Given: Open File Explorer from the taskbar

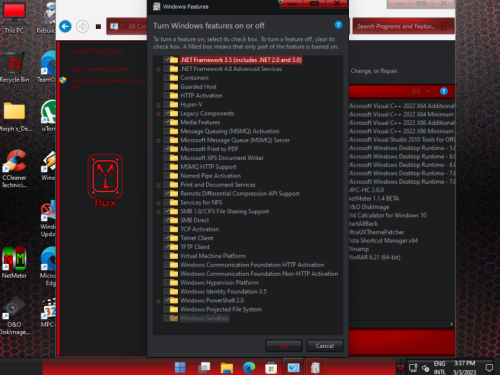Looking at the screenshot, I should click(x=227, y=367).
